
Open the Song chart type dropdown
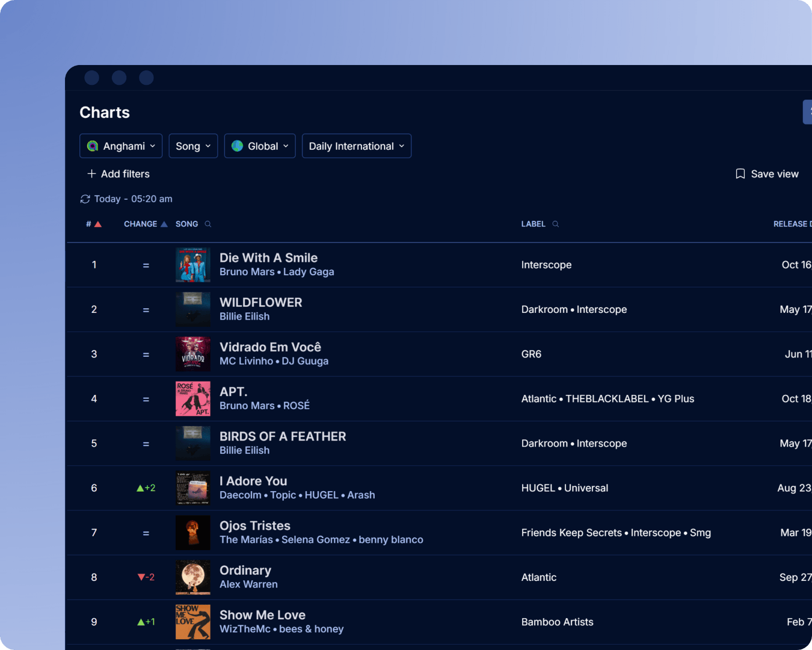(x=193, y=146)
